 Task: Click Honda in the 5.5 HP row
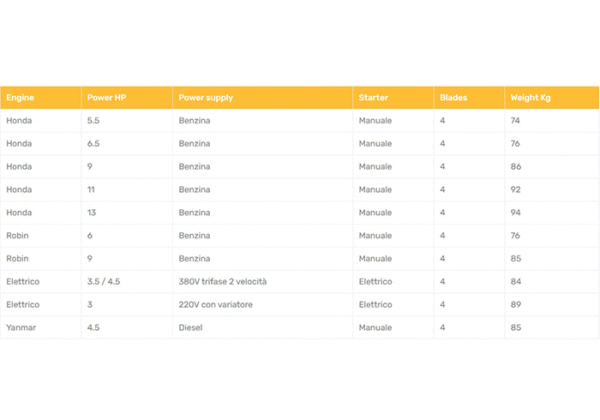19,120
